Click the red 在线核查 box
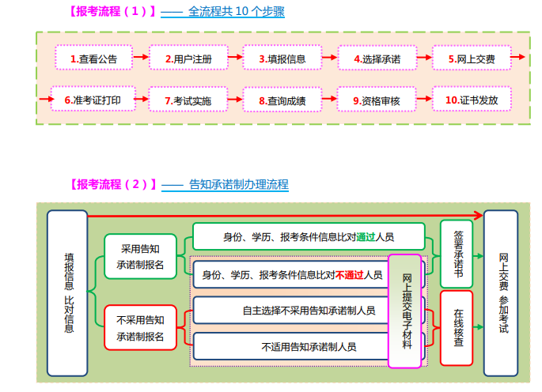Viewport: 542px width, 392px height. pos(457,328)
